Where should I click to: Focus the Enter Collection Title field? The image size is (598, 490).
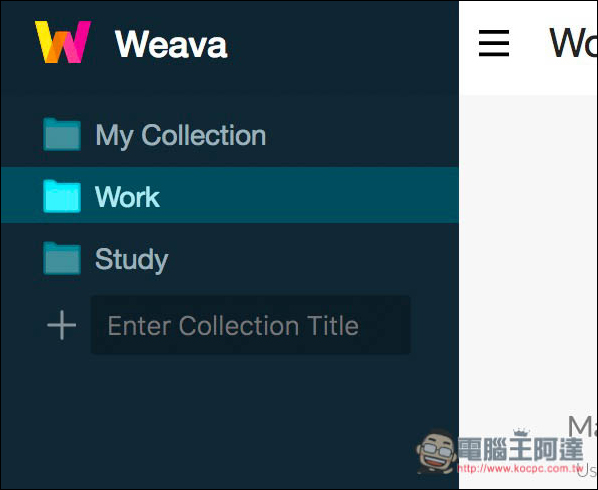point(251,325)
